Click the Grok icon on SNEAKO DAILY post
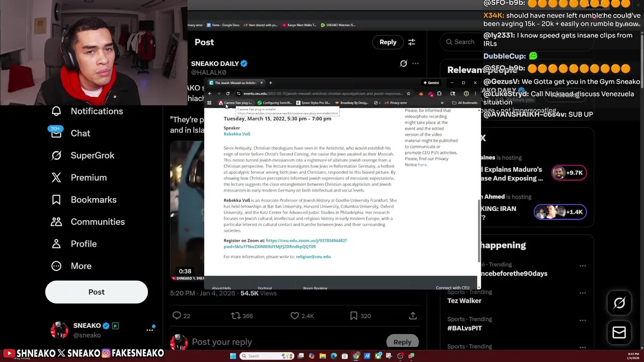The height and width of the screenshot is (362, 644). (x=404, y=63)
